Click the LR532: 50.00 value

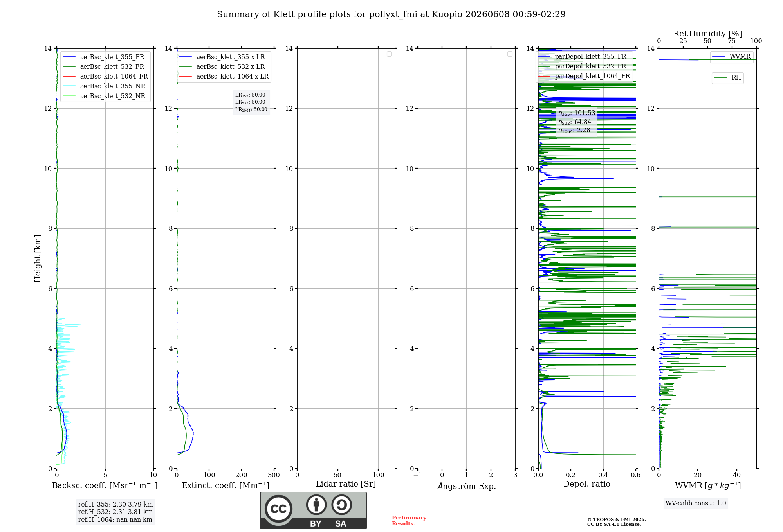[250, 102]
